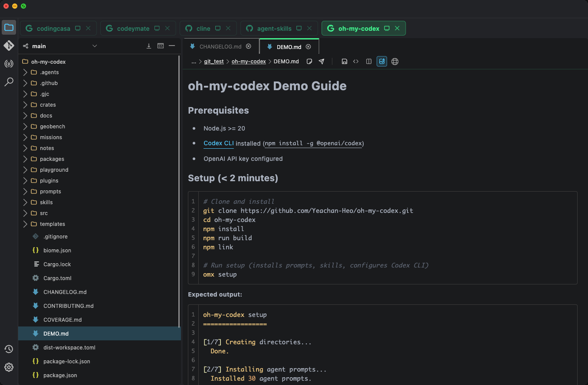588x385 pixels.
Task: Expand the .github folder
Action: [25, 83]
